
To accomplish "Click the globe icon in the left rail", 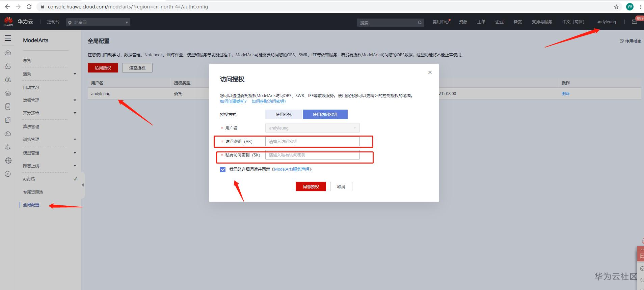I will [8, 161].
